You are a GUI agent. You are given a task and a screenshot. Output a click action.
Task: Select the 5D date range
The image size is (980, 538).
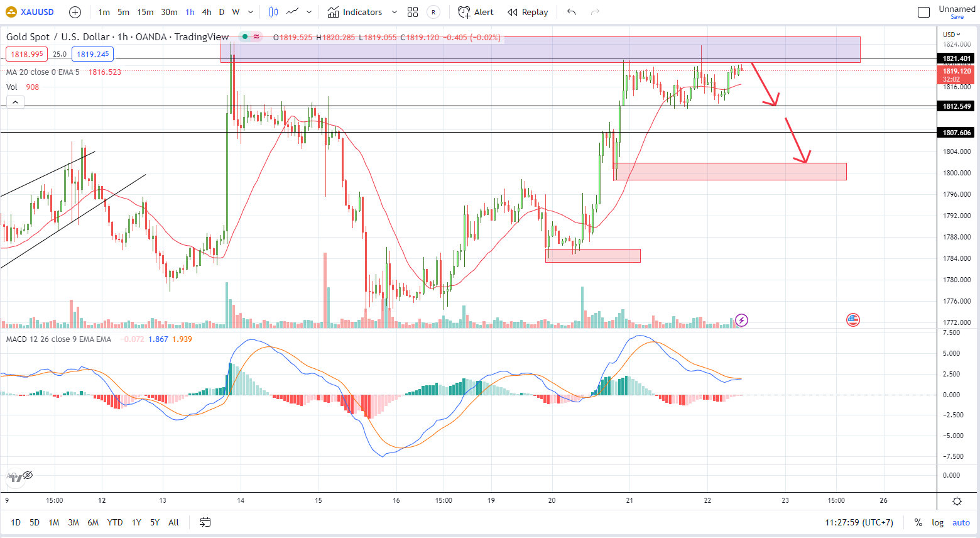point(35,522)
